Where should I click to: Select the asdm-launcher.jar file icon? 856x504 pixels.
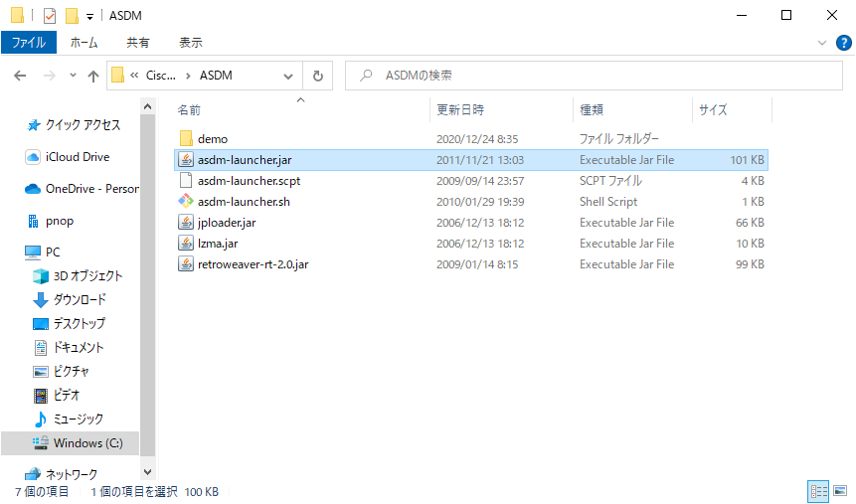coord(186,160)
